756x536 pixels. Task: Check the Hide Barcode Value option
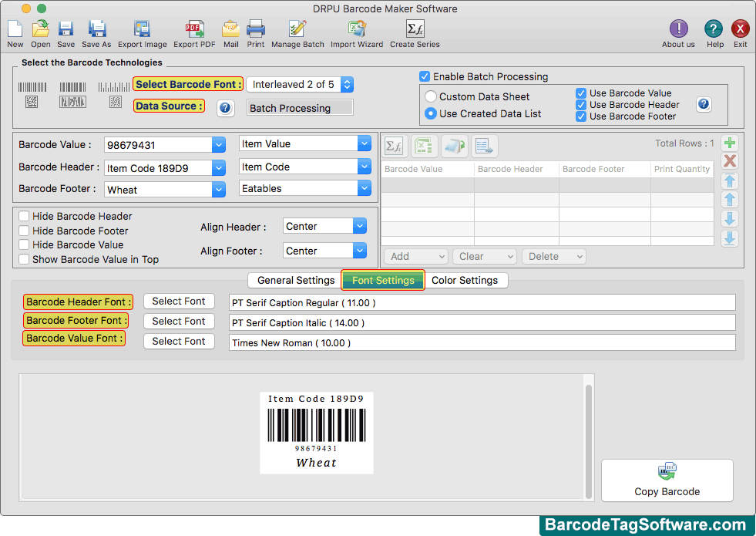pyautogui.click(x=24, y=244)
